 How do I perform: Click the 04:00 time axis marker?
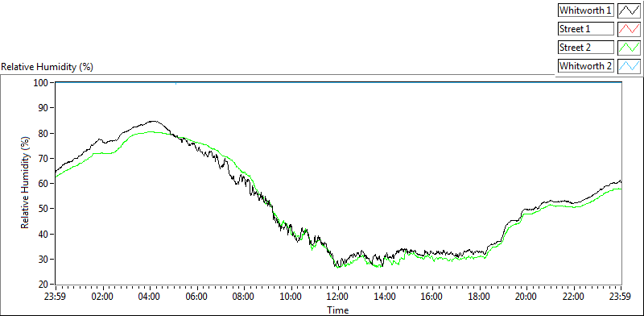(x=150, y=297)
